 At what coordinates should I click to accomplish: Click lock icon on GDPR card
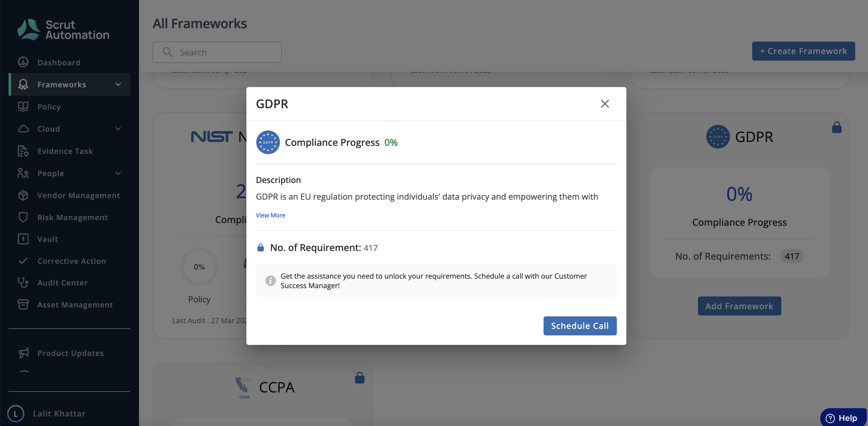pyautogui.click(x=837, y=127)
